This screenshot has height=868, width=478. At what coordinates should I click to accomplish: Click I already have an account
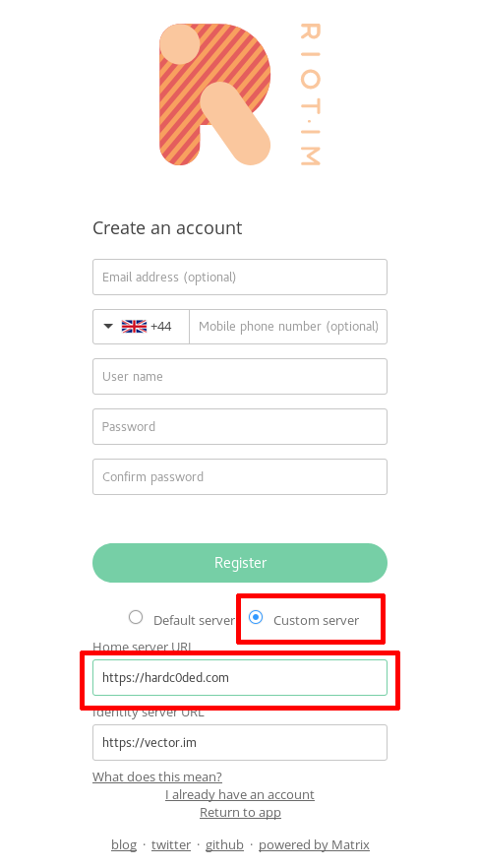pos(240,794)
